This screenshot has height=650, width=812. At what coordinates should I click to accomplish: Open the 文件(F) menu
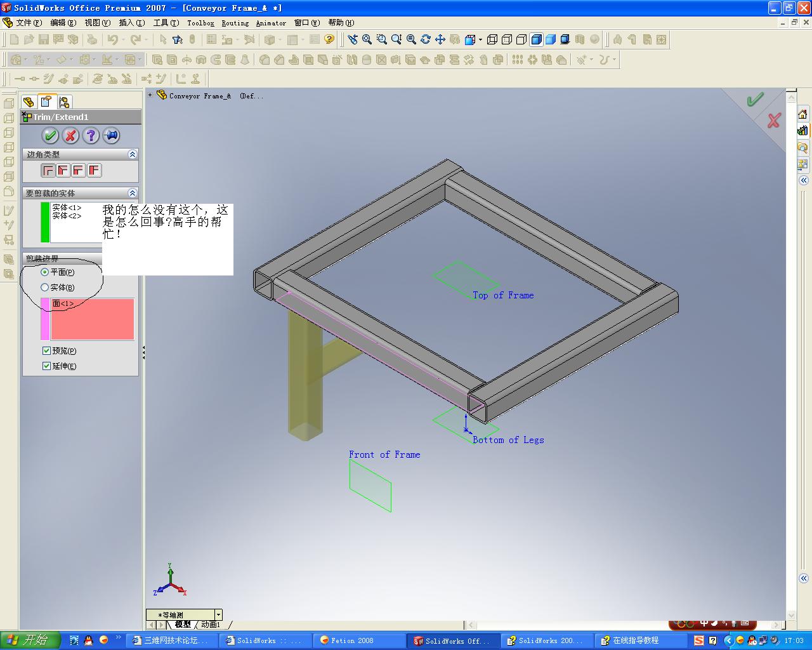tap(29, 23)
